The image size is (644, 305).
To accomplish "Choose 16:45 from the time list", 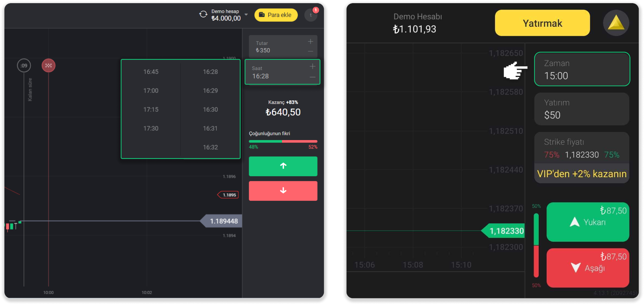I will point(151,72).
